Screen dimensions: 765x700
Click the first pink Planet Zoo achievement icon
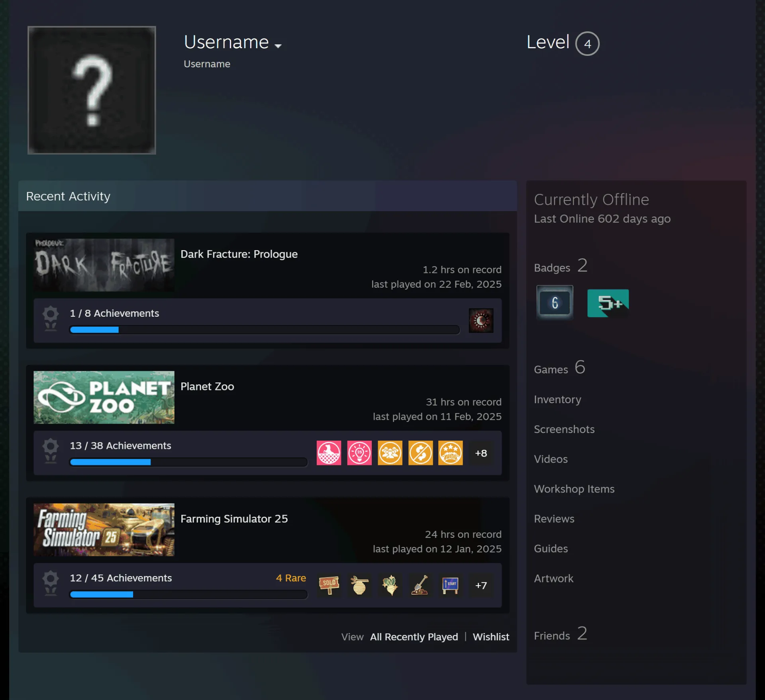click(x=329, y=453)
